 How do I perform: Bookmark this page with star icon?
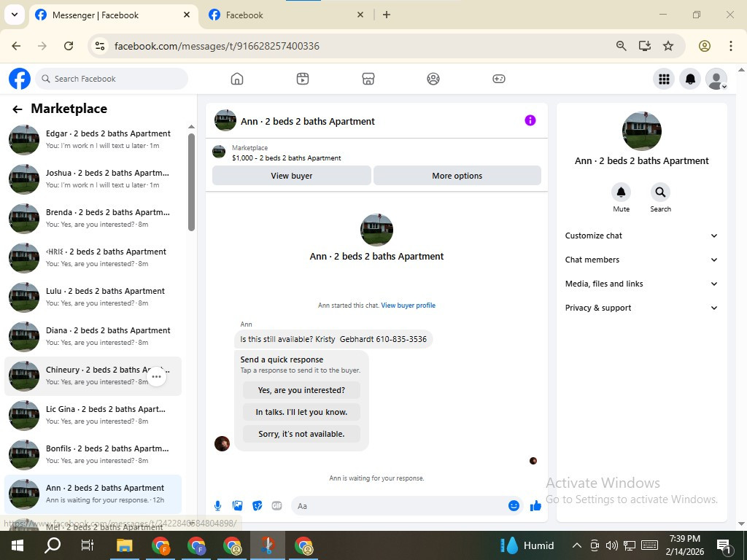668,46
